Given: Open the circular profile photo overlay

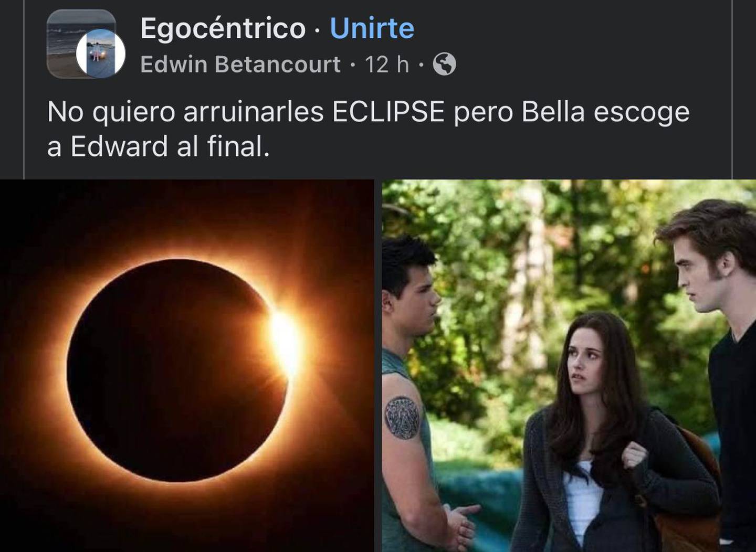Looking at the screenshot, I should point(101,53).
